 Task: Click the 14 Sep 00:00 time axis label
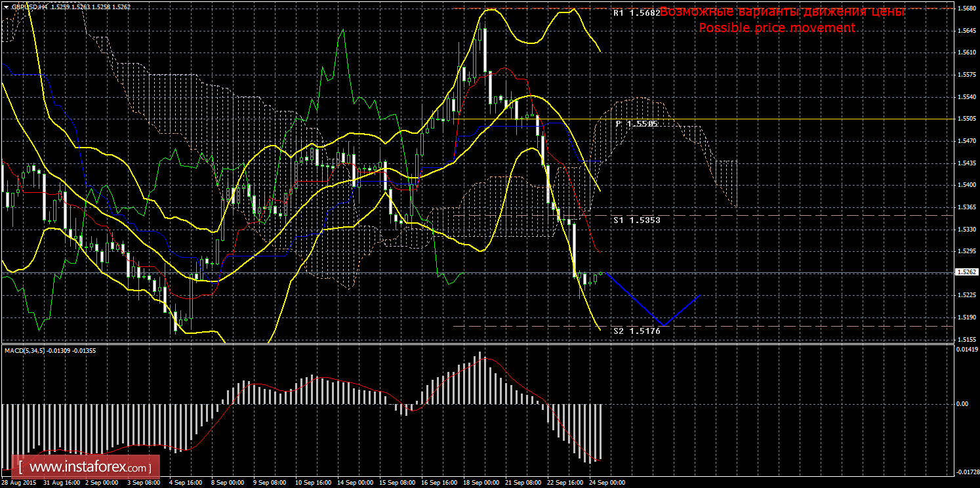(x=356, y=483)
